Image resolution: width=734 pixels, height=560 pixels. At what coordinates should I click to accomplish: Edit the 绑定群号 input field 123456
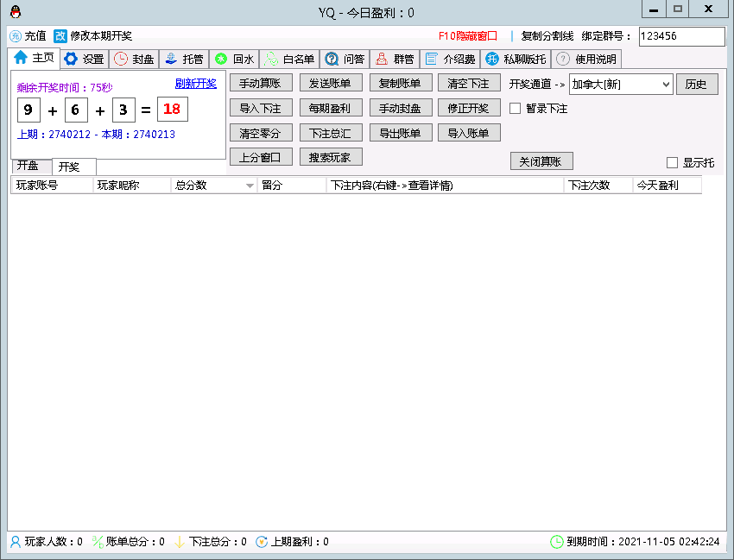pyautogui.click(x=681, y=37)
